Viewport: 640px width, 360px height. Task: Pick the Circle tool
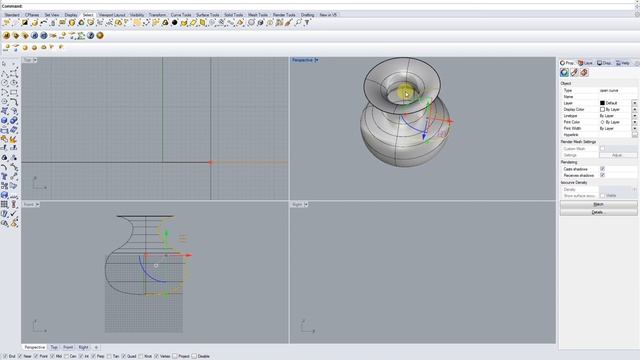[4, 83]
